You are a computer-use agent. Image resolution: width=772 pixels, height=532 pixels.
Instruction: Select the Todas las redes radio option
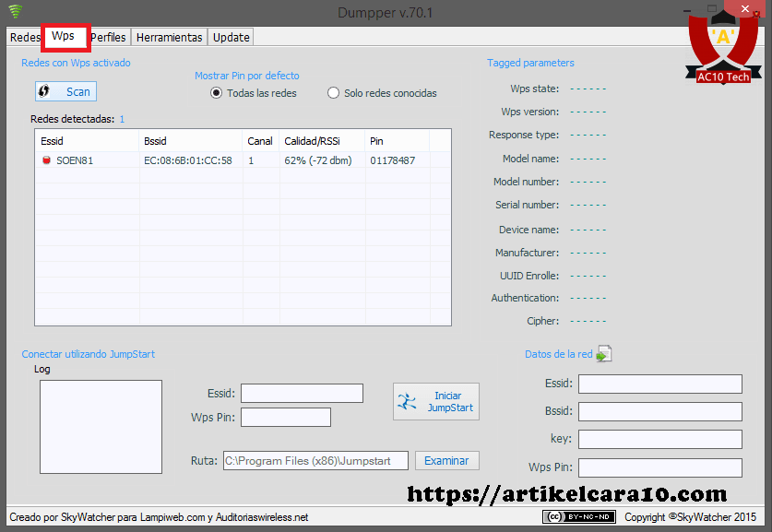pyautogui.click(x=217, y=93)
